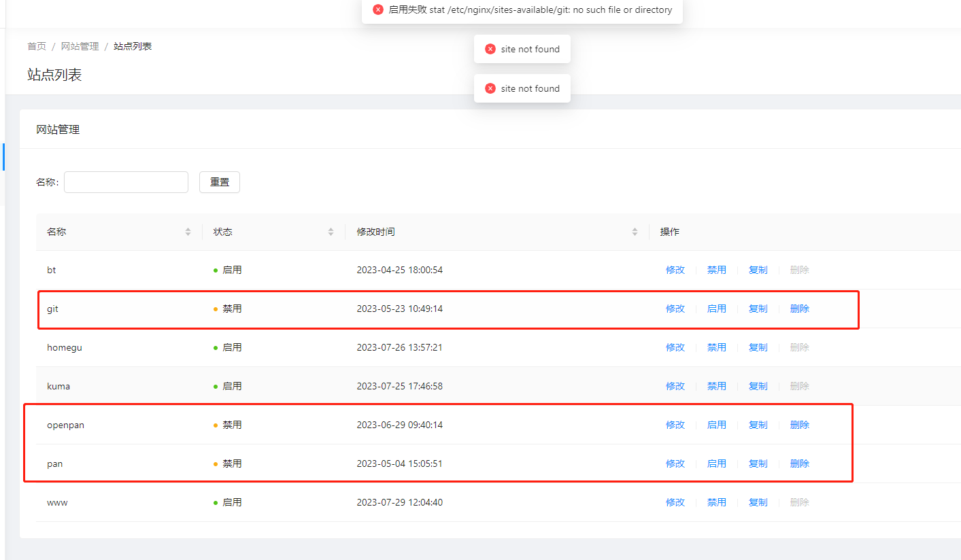Click the green status dot next to bt site
The width and height of the screenshot is (961, 560).
click(216, 269)
